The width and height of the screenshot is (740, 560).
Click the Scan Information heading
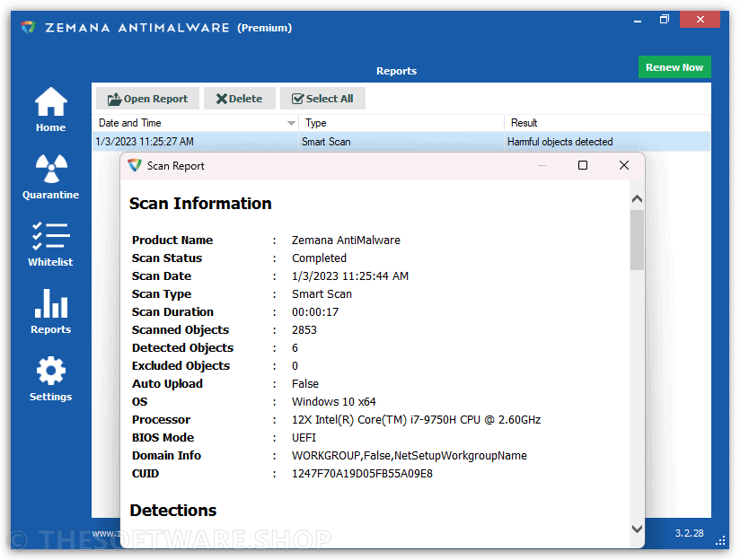click(x=200, y=204)
